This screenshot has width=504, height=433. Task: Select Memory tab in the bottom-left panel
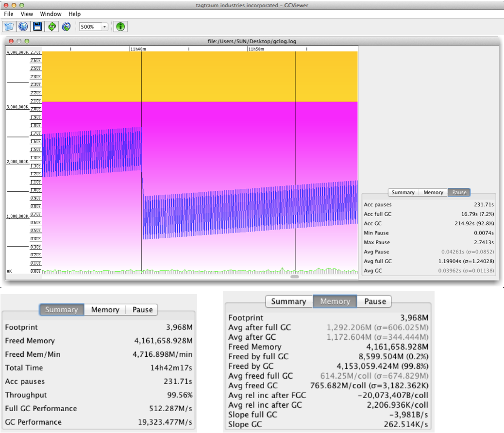[105, 310]
